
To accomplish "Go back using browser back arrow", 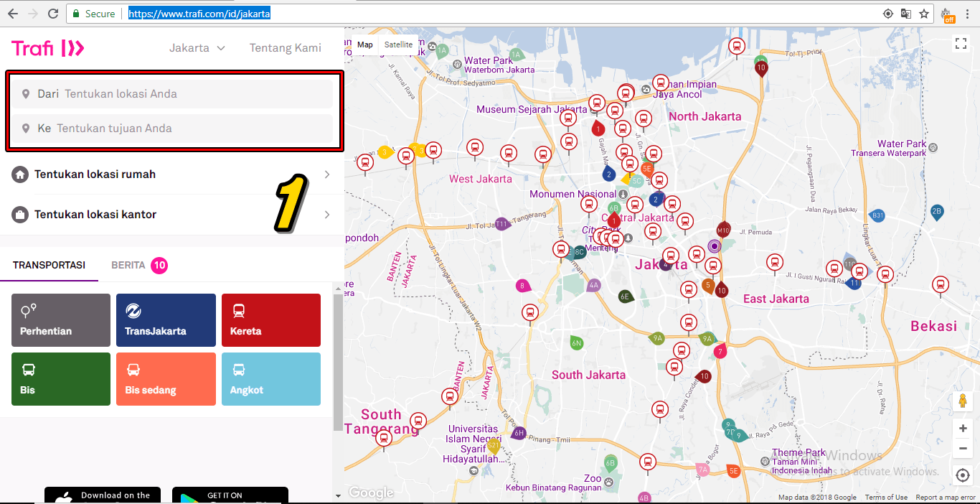I will tap(13, 14).
